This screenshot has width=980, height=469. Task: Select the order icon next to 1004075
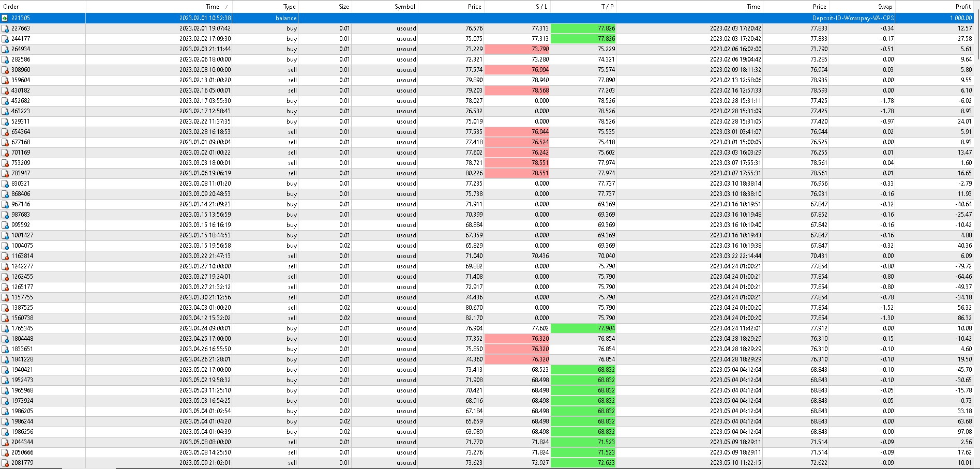coord(5,246)
